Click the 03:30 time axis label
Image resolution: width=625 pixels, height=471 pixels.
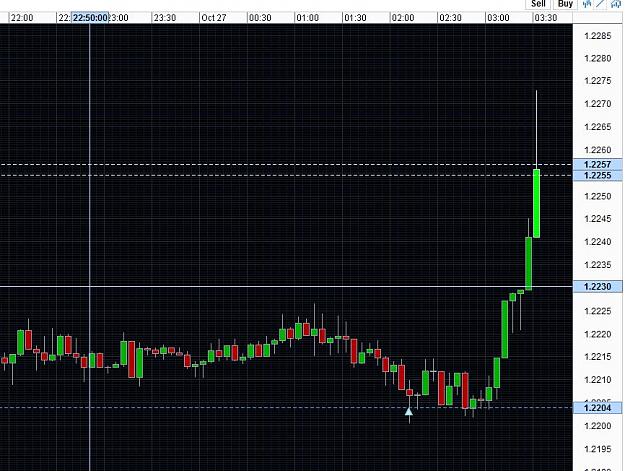coord(546,18)
